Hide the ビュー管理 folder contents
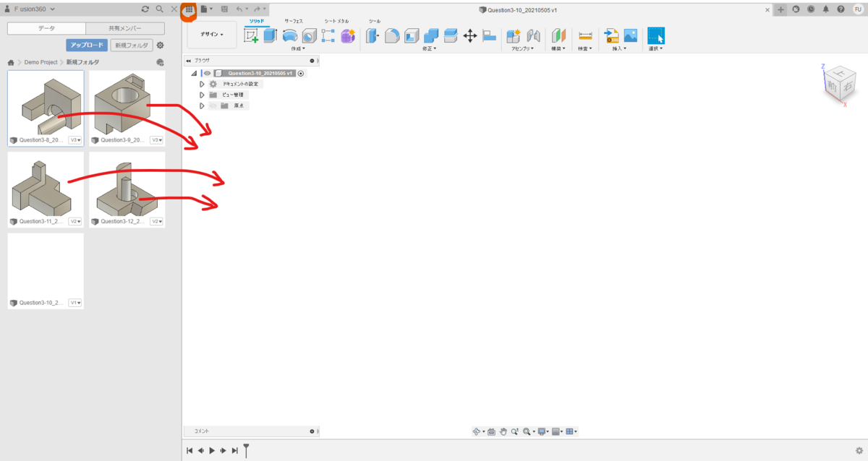The image size is (868, 461). [202, 95]
